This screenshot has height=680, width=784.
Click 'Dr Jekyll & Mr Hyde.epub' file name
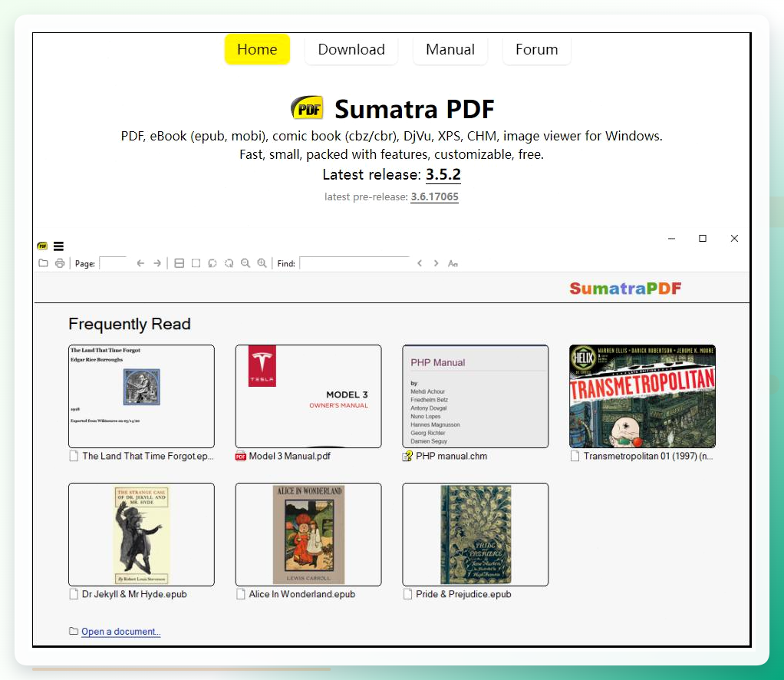tap(134, 594)
